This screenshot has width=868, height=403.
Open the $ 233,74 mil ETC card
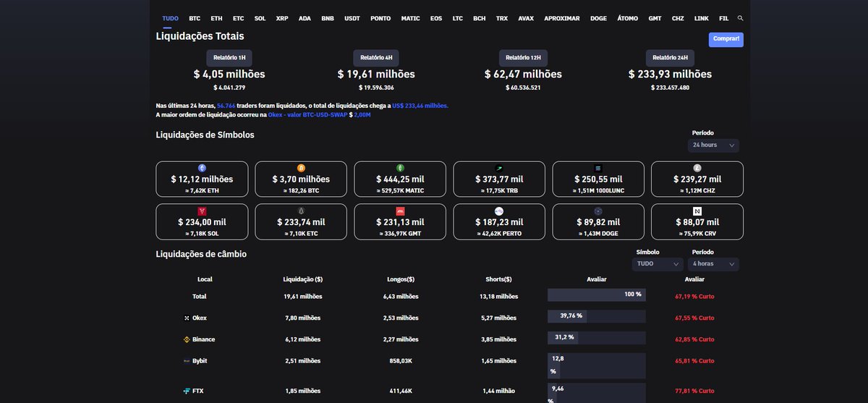301,221
